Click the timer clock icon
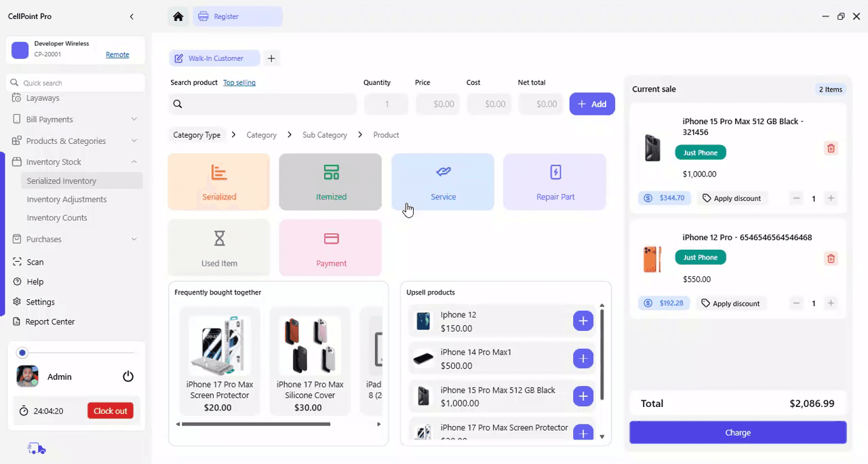This screenshot has width=868, height=464. tap(24, 411)
